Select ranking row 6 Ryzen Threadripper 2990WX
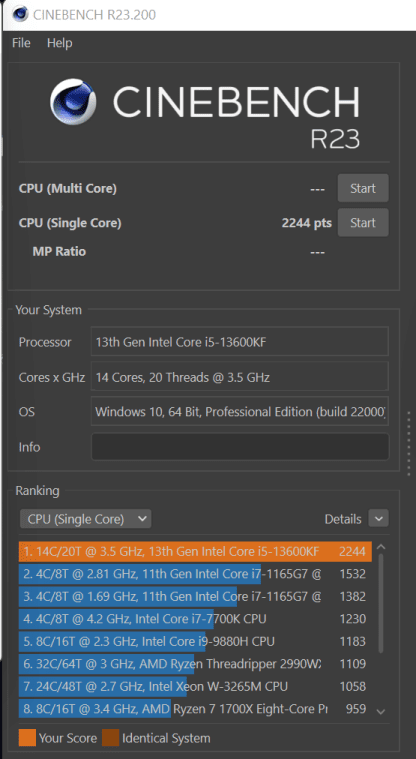This screenshot has width=416, height=759. tap(195, 664)
